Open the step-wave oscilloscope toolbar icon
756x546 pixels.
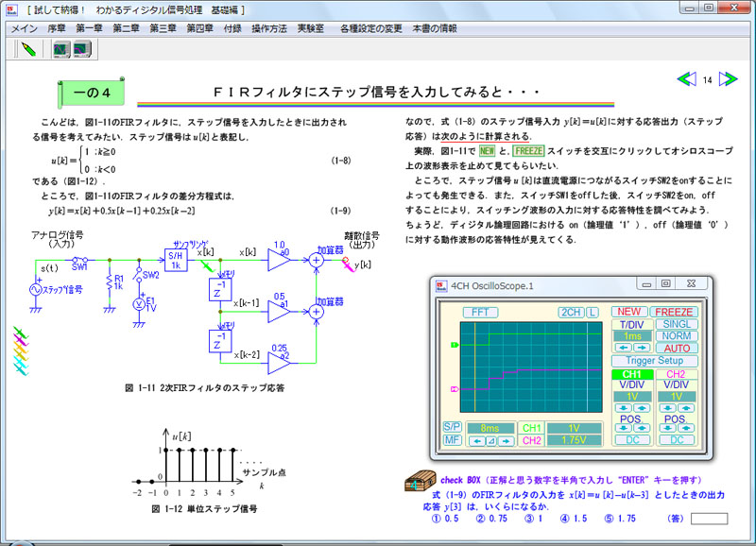(x=82, y=49)
